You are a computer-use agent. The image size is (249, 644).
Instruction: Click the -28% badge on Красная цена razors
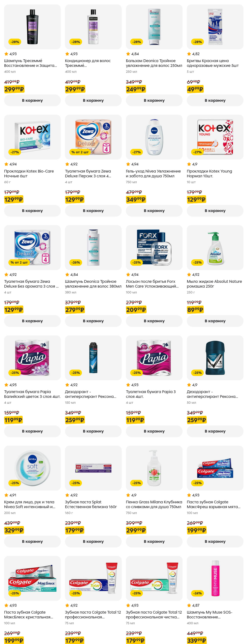198,42
